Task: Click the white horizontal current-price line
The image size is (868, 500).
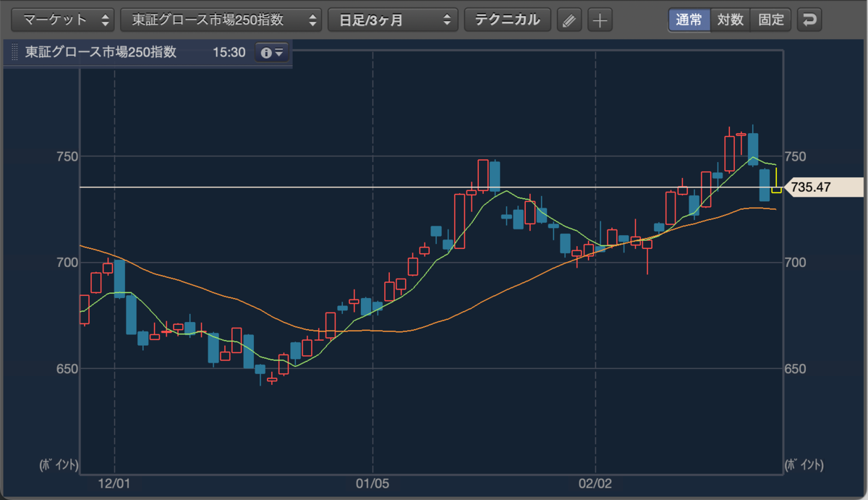Action: tap(431, 187)
